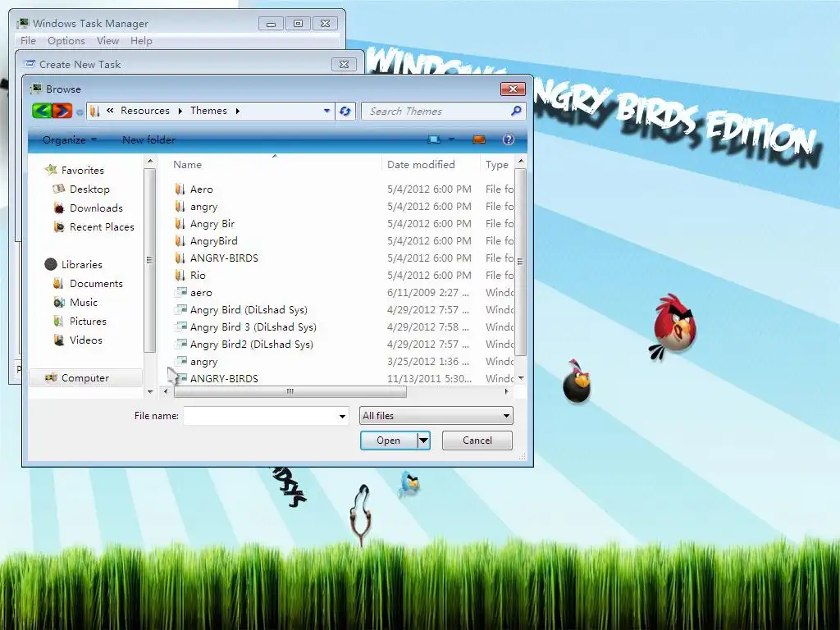Open the view options dropdown arrow

pyautogui.click(x=451, y=139)
